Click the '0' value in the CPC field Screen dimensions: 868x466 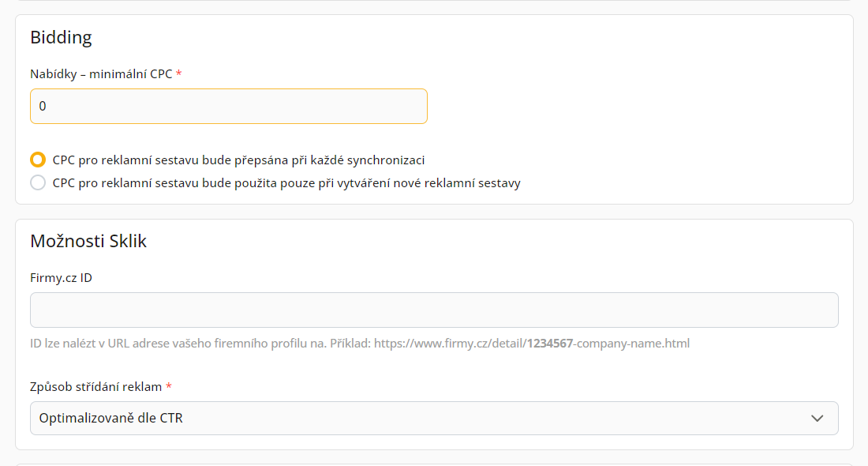pos(43,106)
